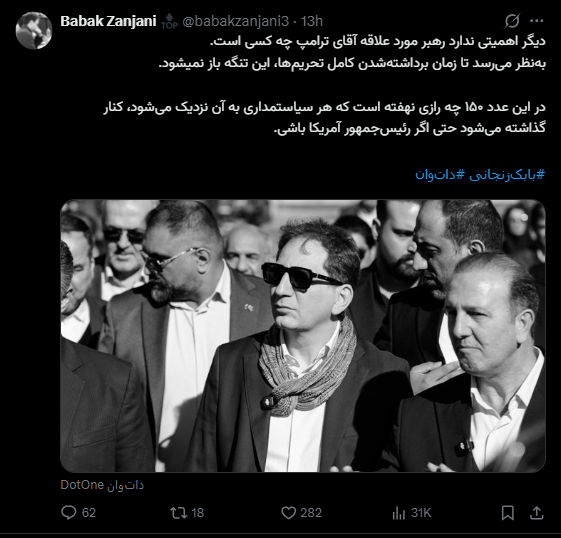Click the TOP badge icon beside name
Screen dimensions: 561x538
(x=170, y=21)
